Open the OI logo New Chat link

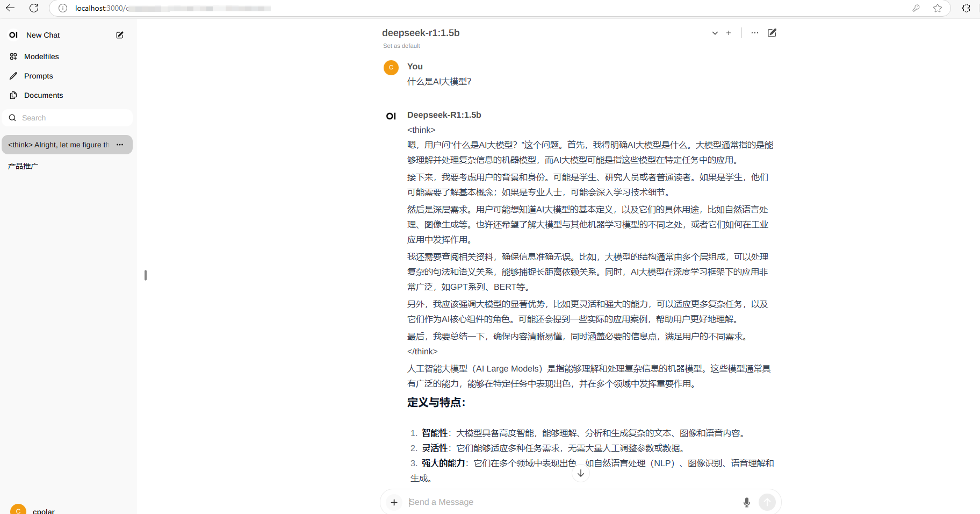[34, 35]
